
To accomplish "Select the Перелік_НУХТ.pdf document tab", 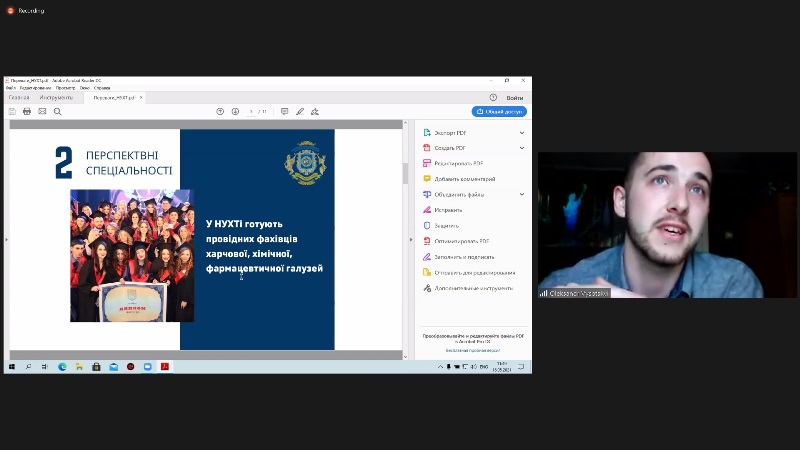I will tap(114, 97).
